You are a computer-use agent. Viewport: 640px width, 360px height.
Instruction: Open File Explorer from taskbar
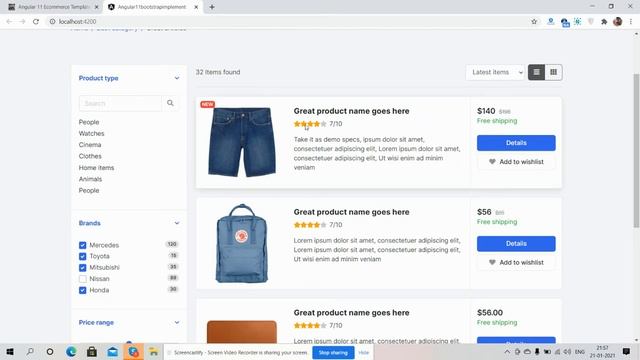[154, 351]
